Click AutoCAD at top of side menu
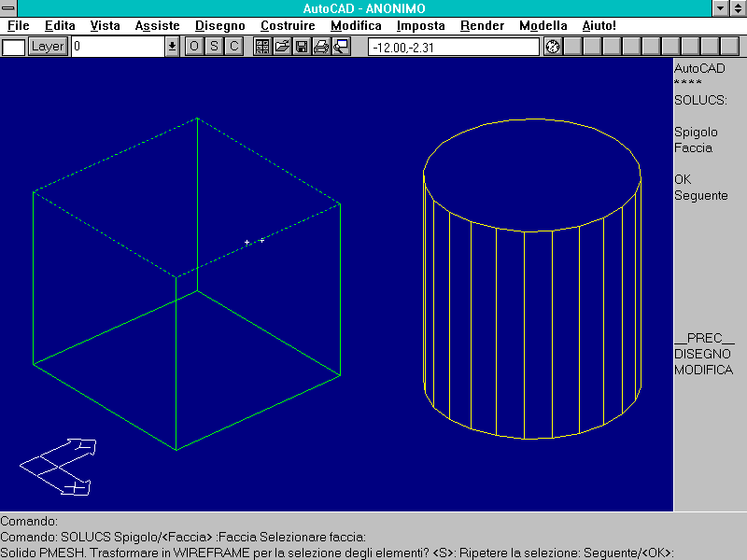 699,68
